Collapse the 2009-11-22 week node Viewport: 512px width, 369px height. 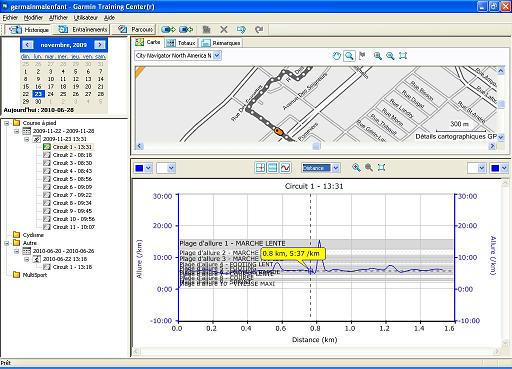(x=17, y=131)
